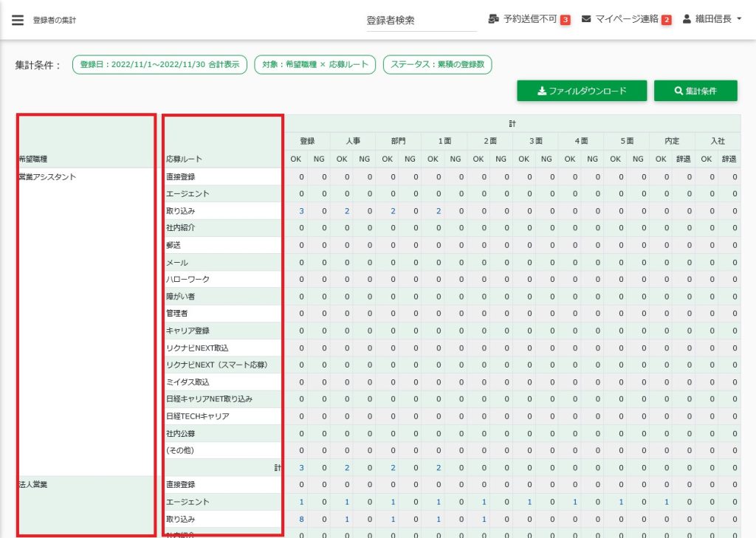756x538 pixels.
Task: Select the 登録日 date range condition chip
Action: pyautogui.click(x=159, y=65)
